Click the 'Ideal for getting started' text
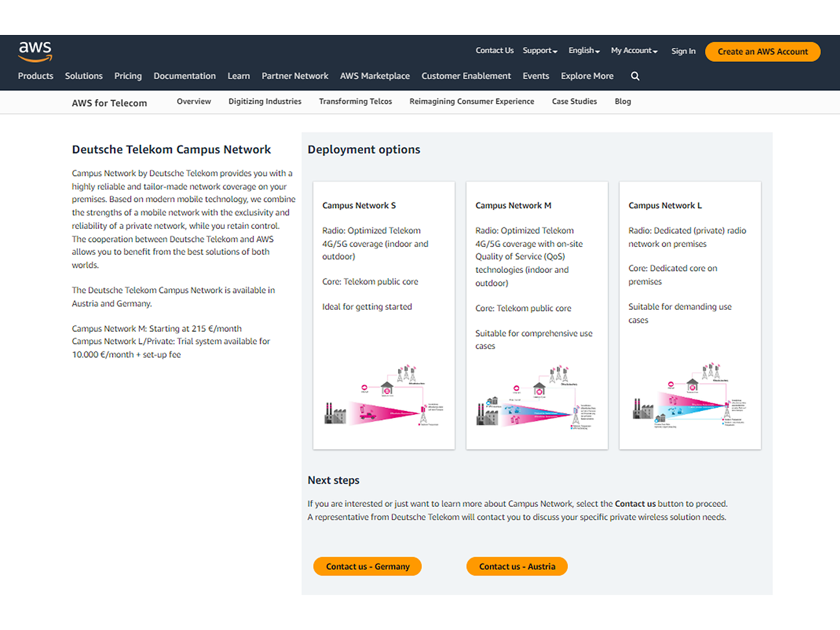 (x=367, y=307)
